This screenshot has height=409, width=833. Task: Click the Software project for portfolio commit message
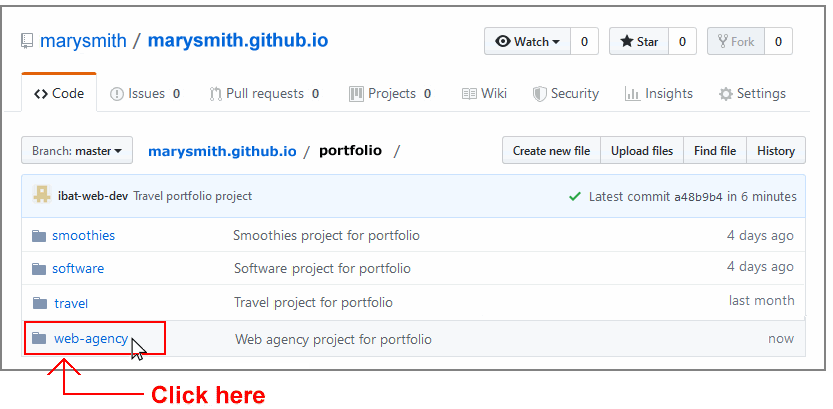click(x=322, y=268)
